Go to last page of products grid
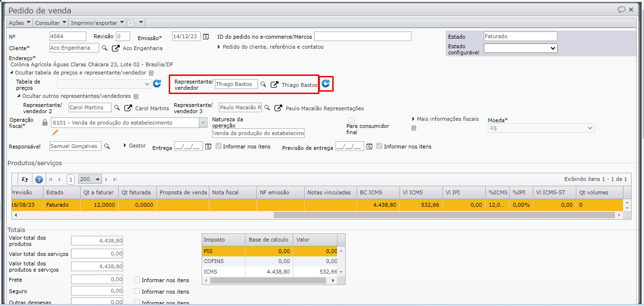644x306 pixels. (x=114, y=179)
